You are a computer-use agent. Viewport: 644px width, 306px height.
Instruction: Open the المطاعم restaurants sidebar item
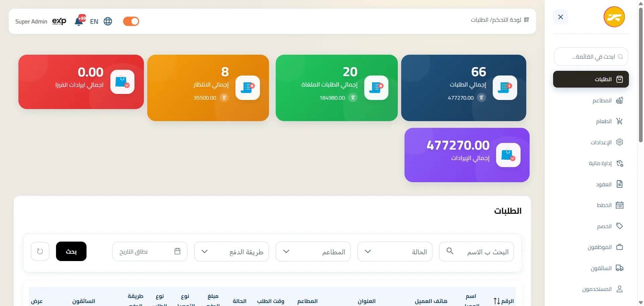click(x=591, y=100)
